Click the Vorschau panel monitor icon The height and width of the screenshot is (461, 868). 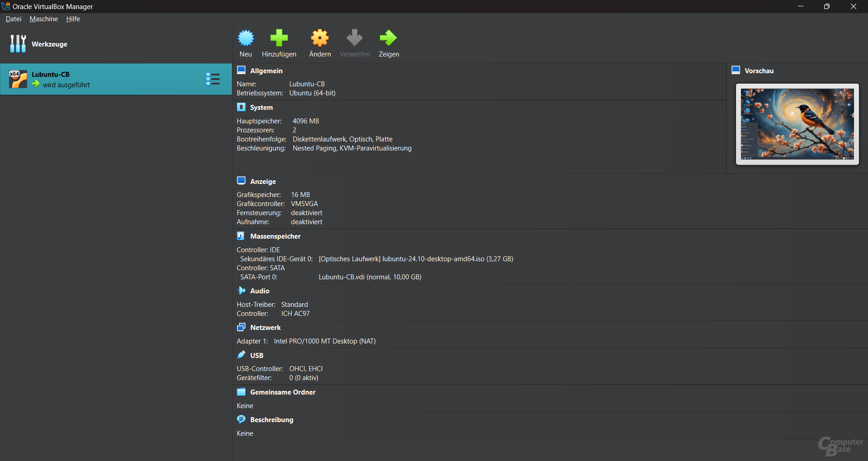pyautogui.click(x=736, y=70)
